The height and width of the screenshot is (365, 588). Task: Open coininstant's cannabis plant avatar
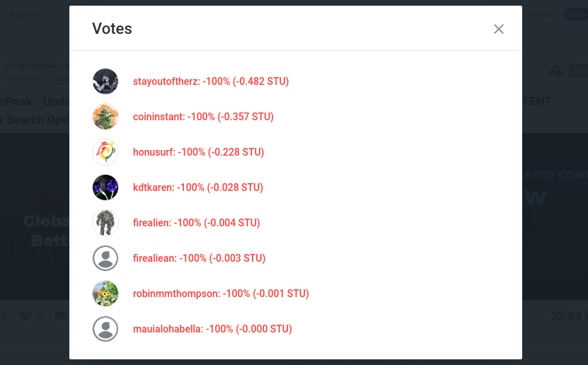pyautogui.click(x=105, y=117)
